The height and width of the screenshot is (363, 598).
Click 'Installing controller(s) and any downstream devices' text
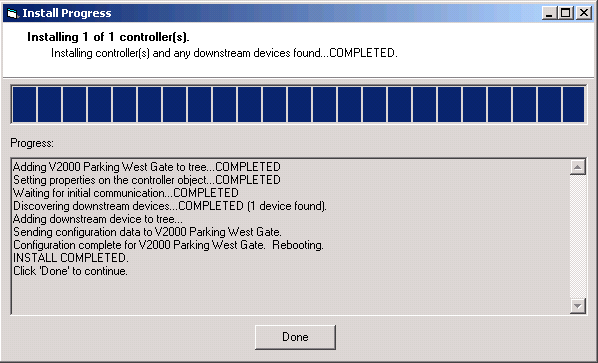tap(224, 53)
